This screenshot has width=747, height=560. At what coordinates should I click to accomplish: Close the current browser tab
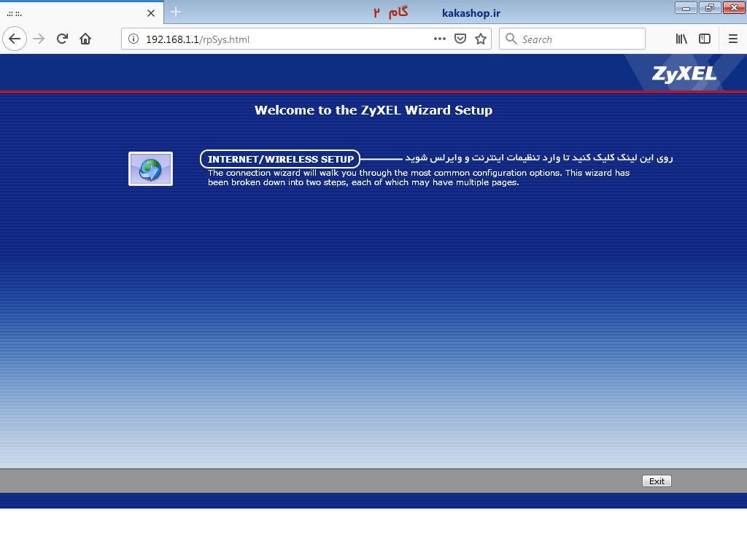[x=151, y=13]
